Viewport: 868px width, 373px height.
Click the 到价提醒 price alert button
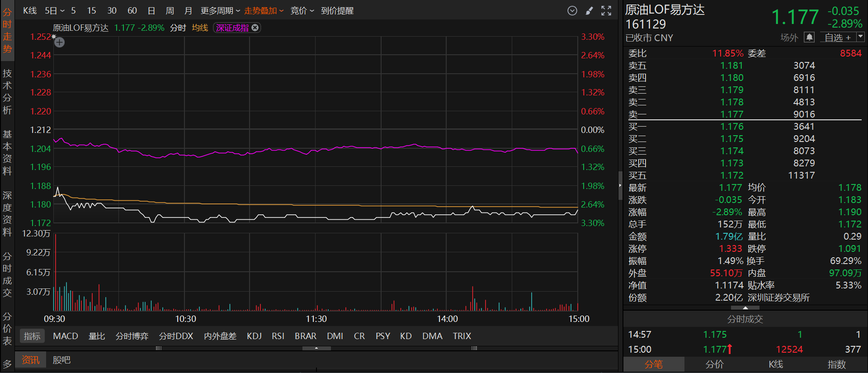337,10
